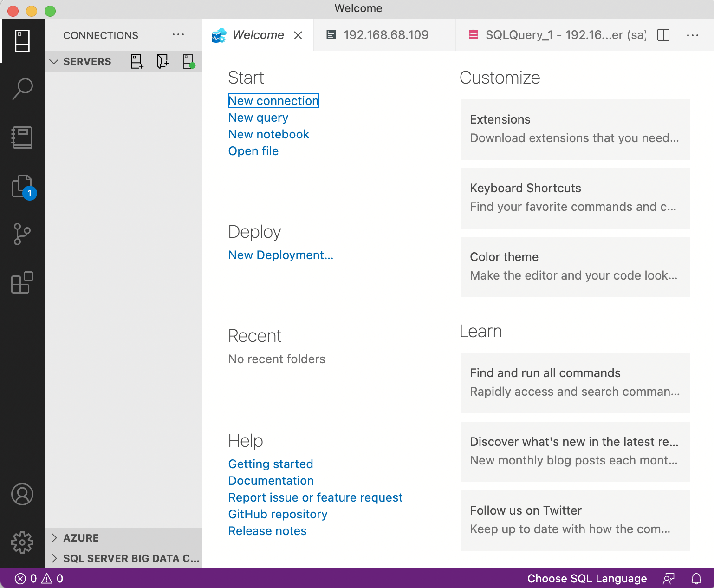Open the GitHub repository link
This screenshot has width=714, height=588.
click(278, 514)
